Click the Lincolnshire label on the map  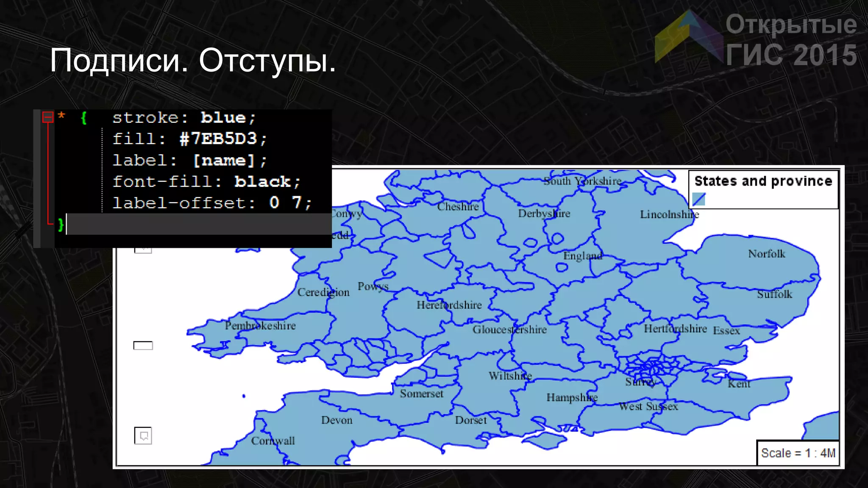[x=669, y=214]
